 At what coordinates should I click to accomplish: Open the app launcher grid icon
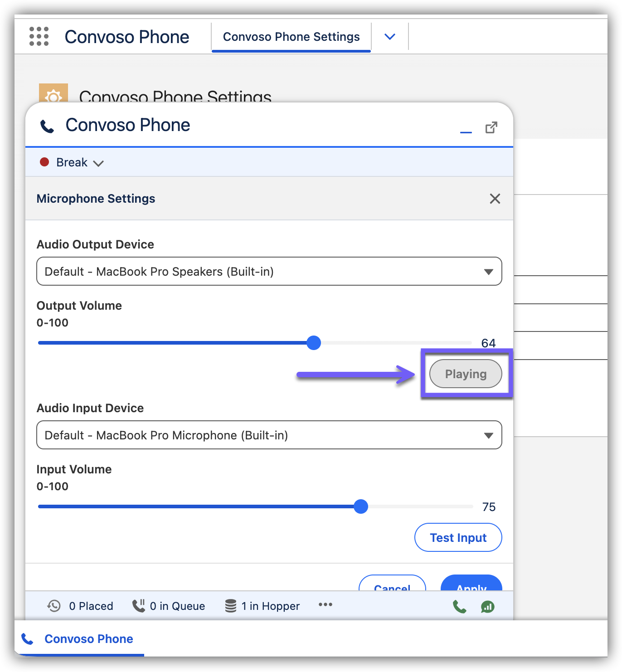pos(39,36)
